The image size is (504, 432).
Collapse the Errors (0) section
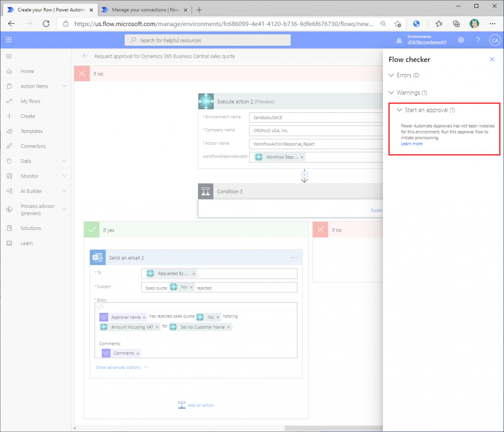click(391, 75)
